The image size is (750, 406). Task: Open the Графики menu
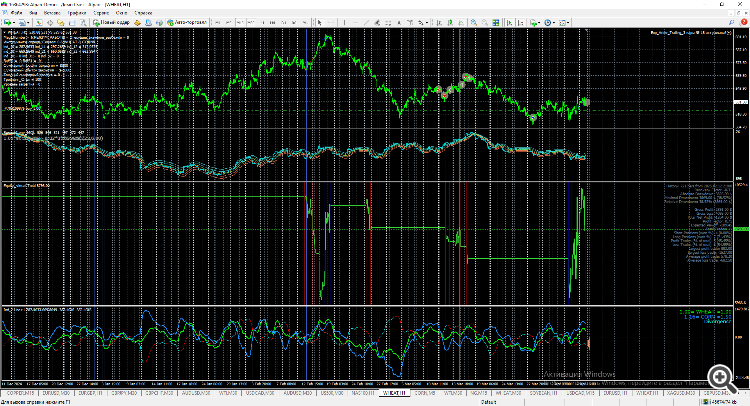77,13
